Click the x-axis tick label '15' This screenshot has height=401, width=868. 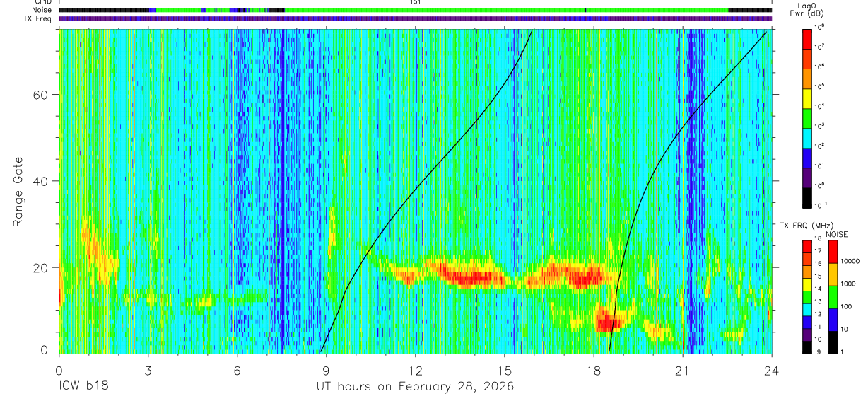coord(505,370)
